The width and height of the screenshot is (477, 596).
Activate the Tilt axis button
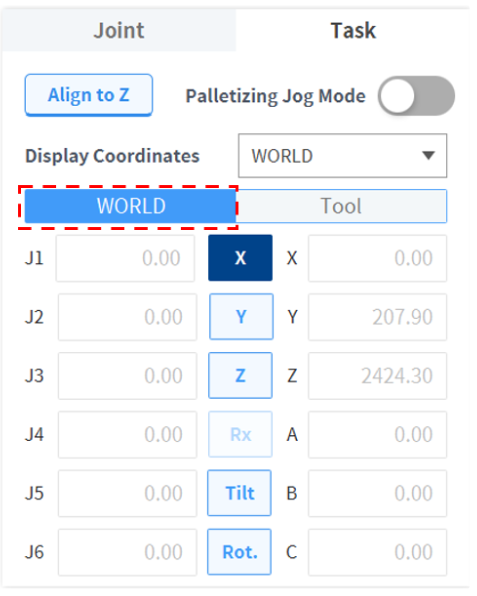click(x=239, y=493)
